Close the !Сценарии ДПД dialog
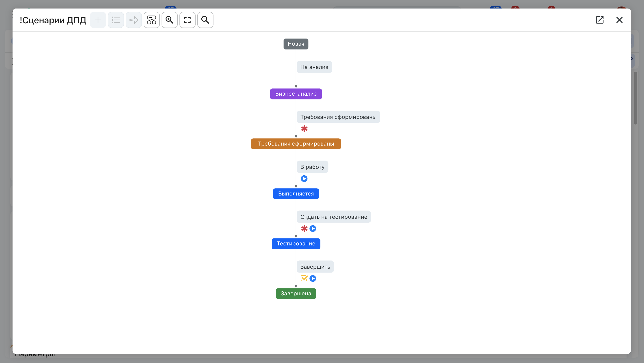 (x=620, y=20)
